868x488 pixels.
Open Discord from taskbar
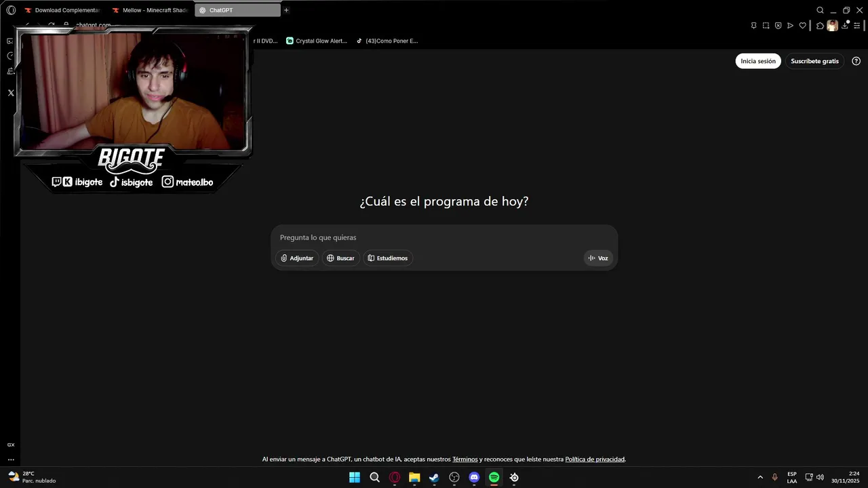coord(474,477)
